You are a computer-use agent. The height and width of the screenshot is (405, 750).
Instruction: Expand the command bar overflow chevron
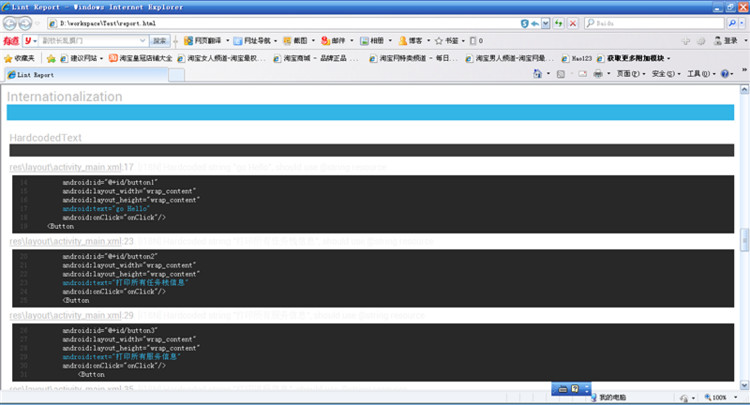point(744,70)
